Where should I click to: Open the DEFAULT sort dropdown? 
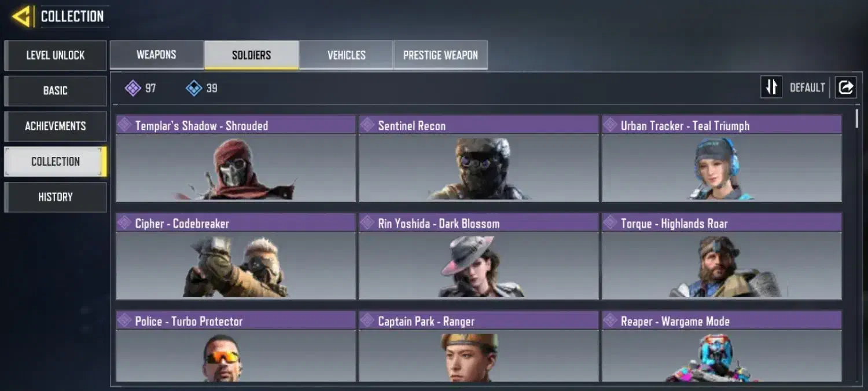[x=807, y=88]
